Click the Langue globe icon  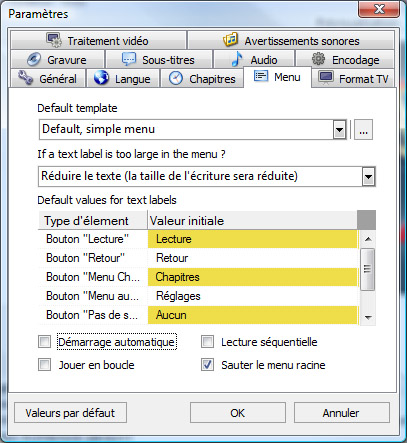(101, 78)
